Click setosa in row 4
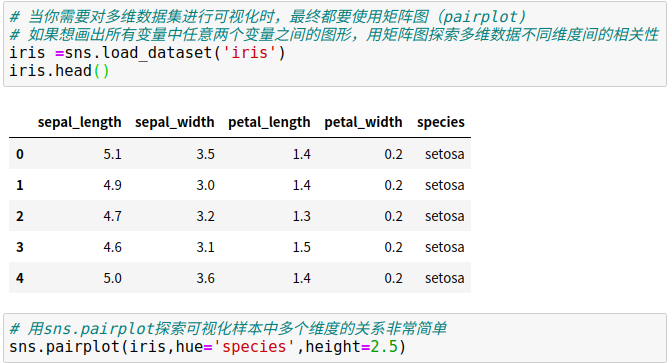Image resolution: width=672 pixels, height=363 pixels. [444, 278]
